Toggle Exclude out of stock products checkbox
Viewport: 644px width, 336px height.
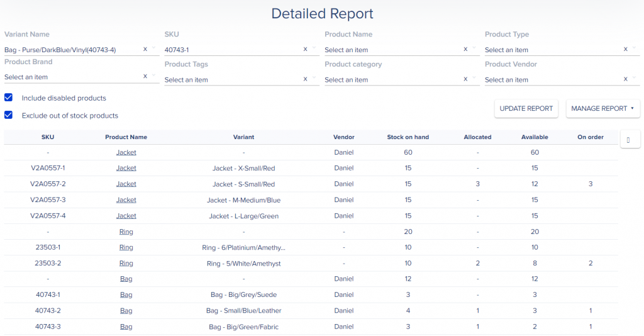[9, 115]
